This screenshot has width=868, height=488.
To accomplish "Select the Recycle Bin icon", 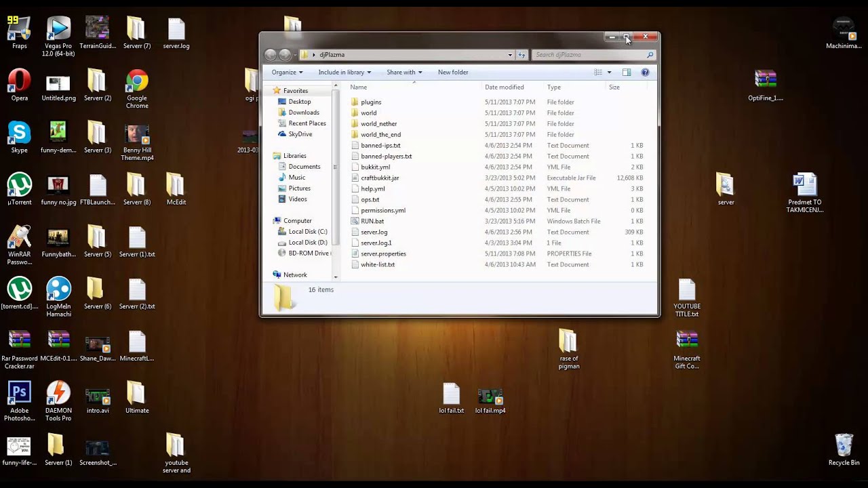I will point(844,450).
